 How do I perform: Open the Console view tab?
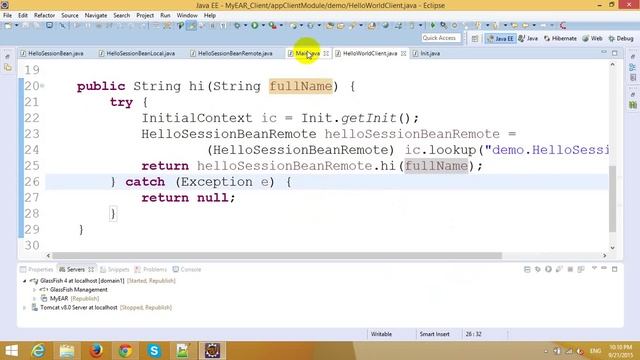(x=187, y=269)
